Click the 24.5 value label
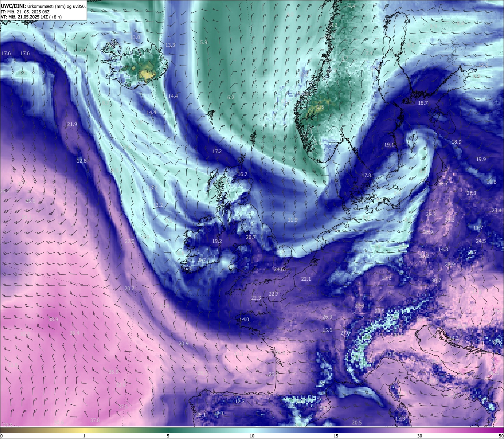This screenshot has height=439, width=504. [481, 241]
